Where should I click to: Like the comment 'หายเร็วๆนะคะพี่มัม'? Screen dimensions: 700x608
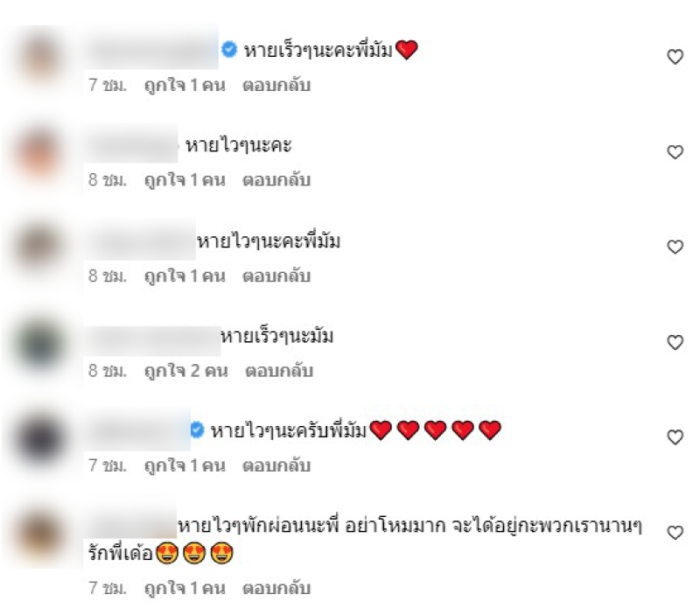[x=675, y=57]
